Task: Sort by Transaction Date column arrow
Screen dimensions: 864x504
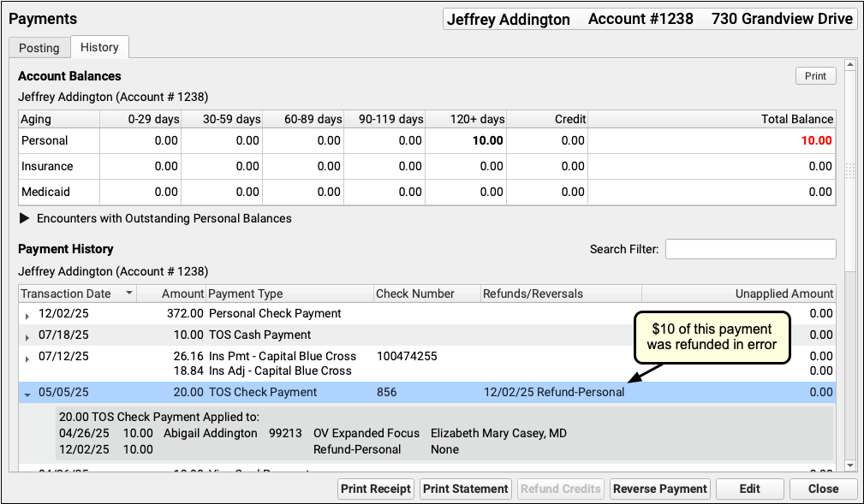Action: pyautogui.click(x=129, y=294)
